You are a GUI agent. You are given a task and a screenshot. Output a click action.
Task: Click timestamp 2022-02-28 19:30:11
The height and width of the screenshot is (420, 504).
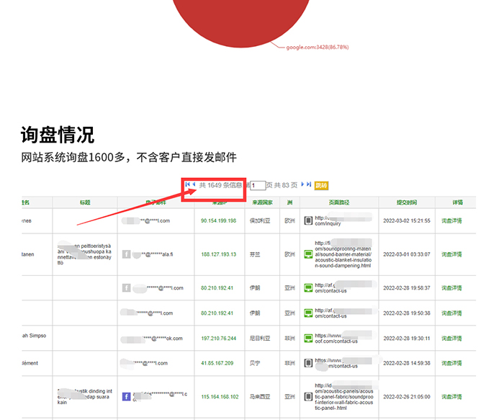[407, 339]
